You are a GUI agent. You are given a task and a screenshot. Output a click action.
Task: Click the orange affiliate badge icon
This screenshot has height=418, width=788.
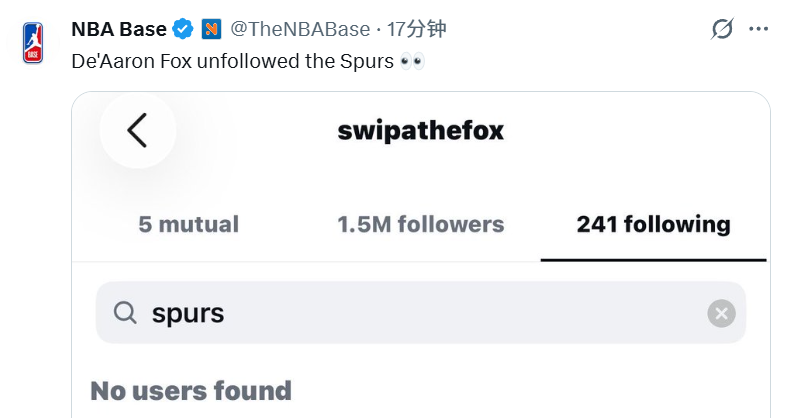pos(211,29)
